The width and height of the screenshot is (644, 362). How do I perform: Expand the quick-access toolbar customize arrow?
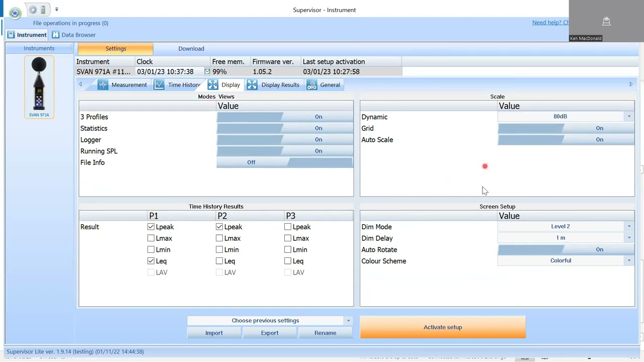click(56, 10)
